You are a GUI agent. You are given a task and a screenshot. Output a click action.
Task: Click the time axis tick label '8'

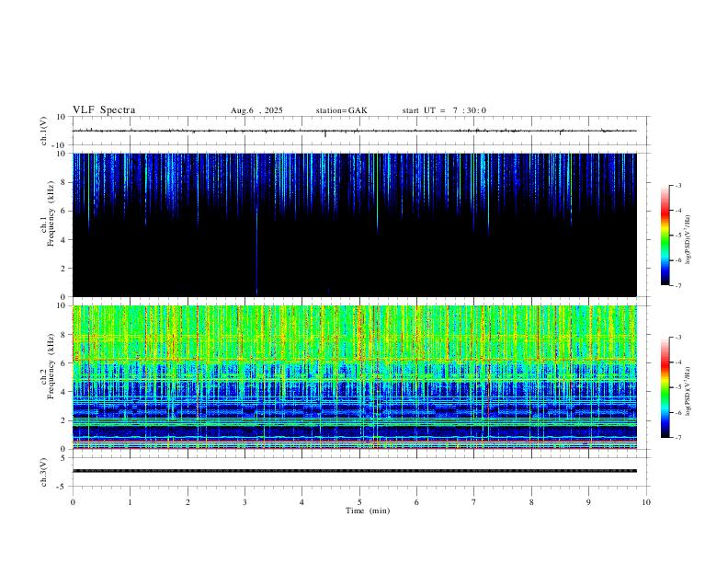(x=531, y=502)
